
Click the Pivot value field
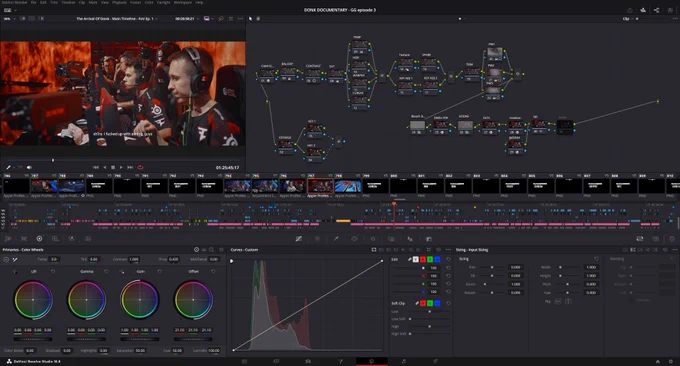coord(173,259)
